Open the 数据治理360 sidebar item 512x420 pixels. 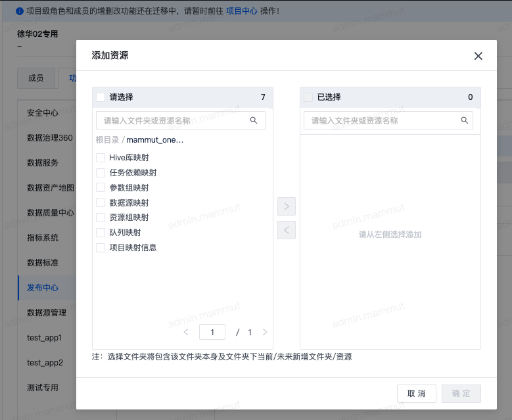tap(50, 138)
